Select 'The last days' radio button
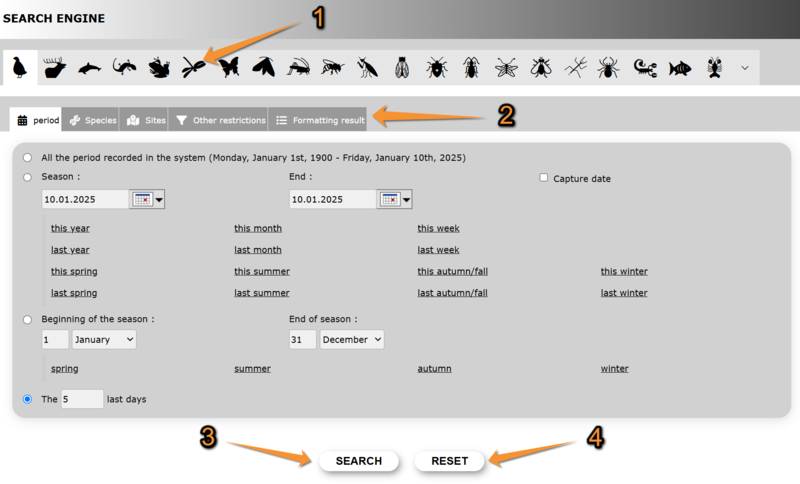 pos(28,399)
